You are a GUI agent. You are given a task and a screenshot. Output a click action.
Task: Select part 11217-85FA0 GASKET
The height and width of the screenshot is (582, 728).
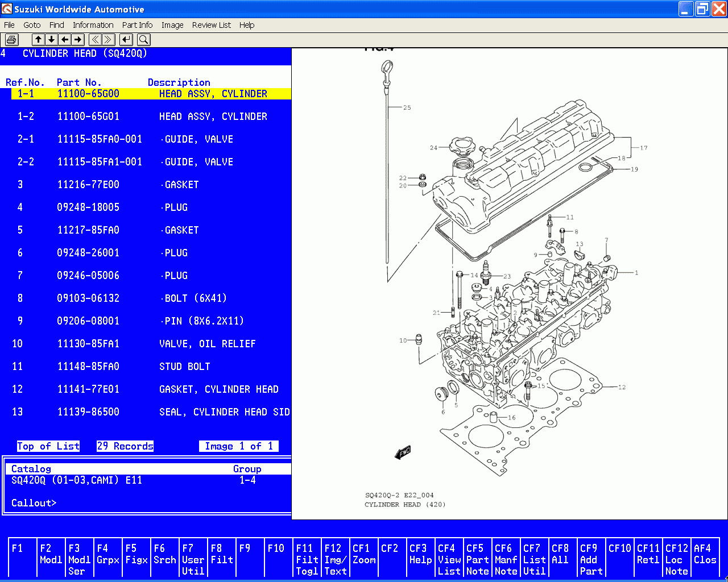[151, 230]
